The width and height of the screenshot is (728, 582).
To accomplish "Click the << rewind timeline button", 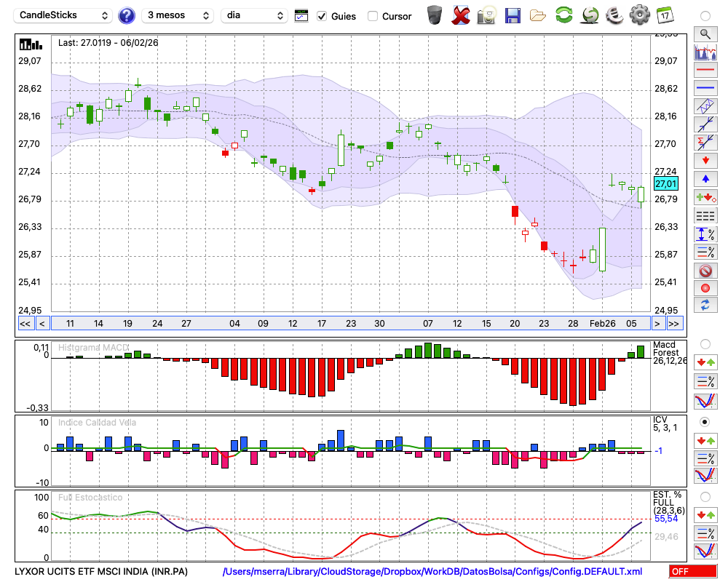I will point(25,324).
